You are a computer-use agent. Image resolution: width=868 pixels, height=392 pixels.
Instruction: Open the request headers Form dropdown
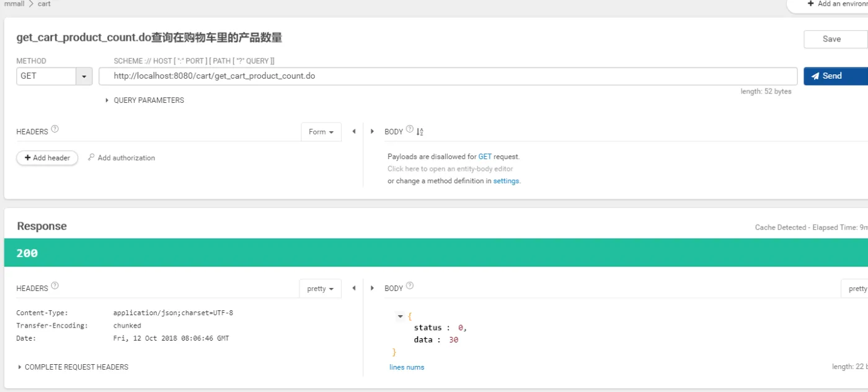pos(321,132)
